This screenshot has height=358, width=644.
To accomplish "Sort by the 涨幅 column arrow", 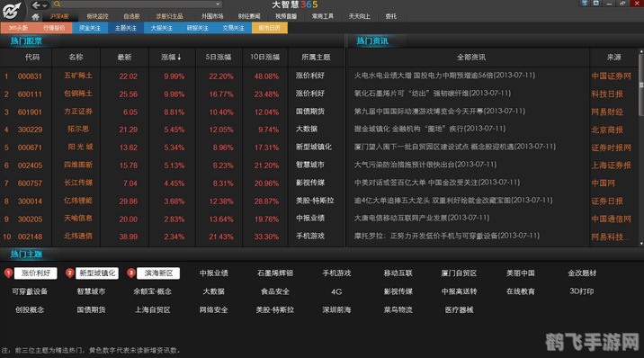I will [x=180, y=57].
